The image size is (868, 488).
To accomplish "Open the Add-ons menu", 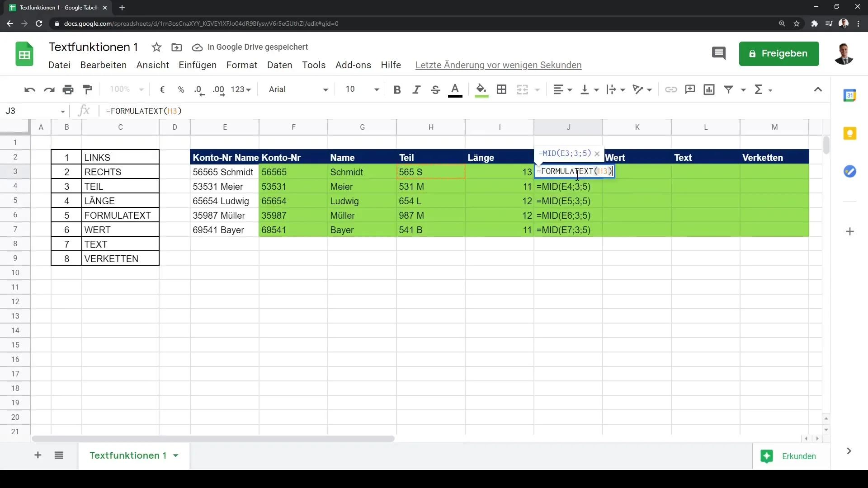I will coord(353,65).
